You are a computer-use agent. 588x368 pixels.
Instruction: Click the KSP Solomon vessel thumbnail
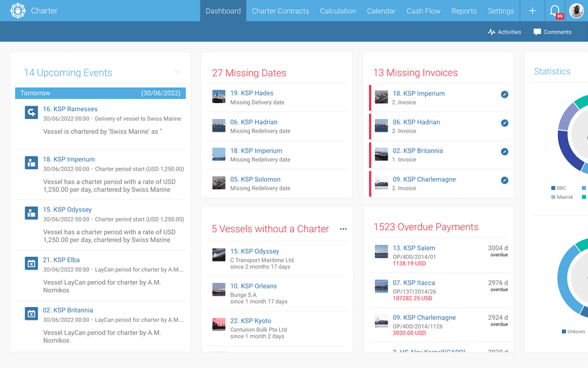[x=218, y=183]
